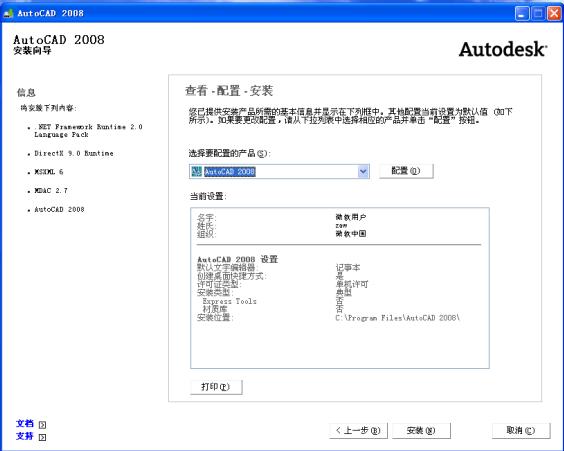Select the AutoCAD 2008 entry in combo box

(x=230, y=172)
